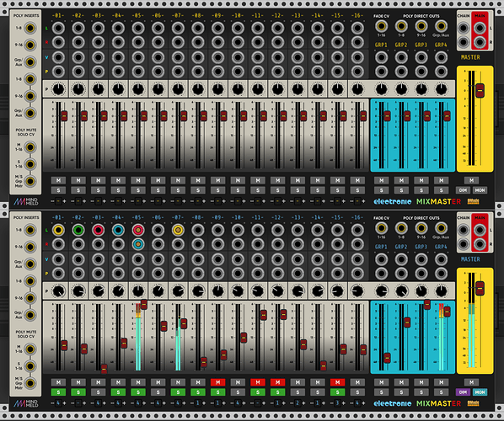Viewport: 504px width, 421px height.
Task: Disable solo on bottom mixer track 01
Action: point(58,392)
